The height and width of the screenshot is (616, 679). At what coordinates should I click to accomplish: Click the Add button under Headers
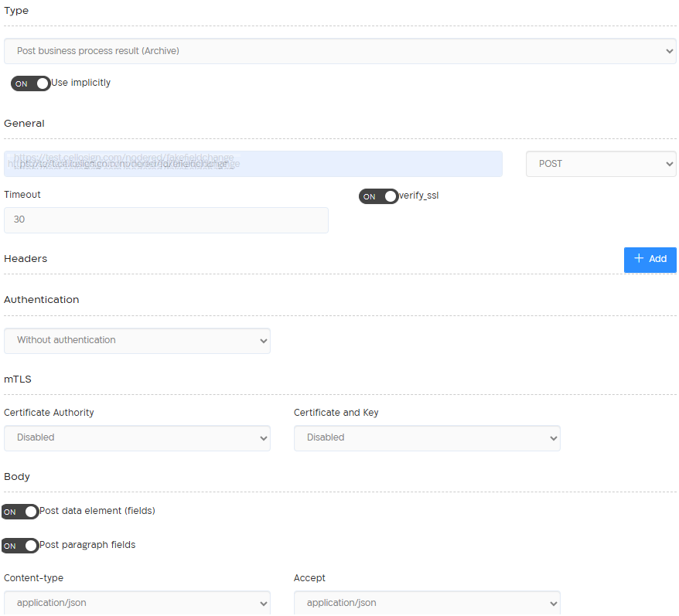pos(650,260)
